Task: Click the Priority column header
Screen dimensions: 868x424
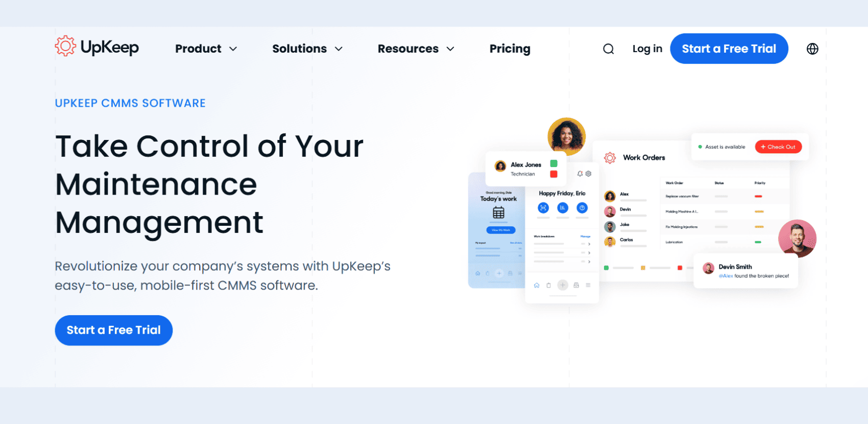Action: click(760, 183)
